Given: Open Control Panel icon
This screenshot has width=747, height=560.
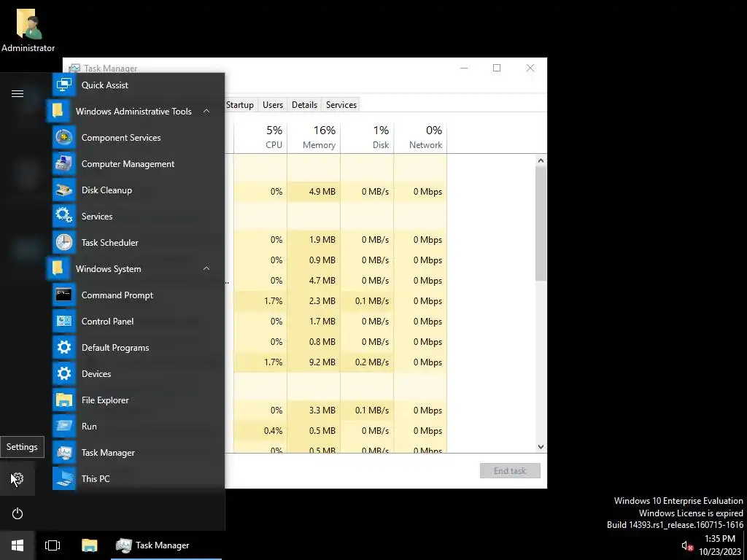Looking at the screenshot, I should 64,322.
